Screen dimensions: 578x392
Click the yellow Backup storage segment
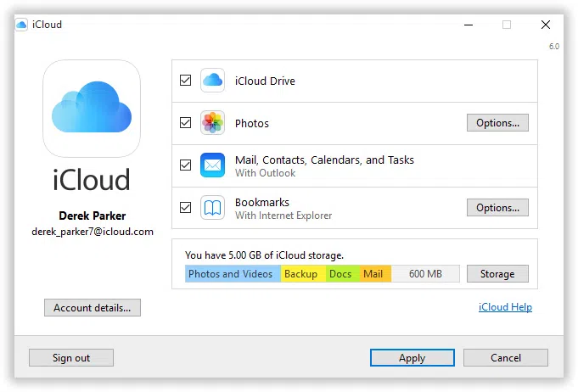(303, 274)
